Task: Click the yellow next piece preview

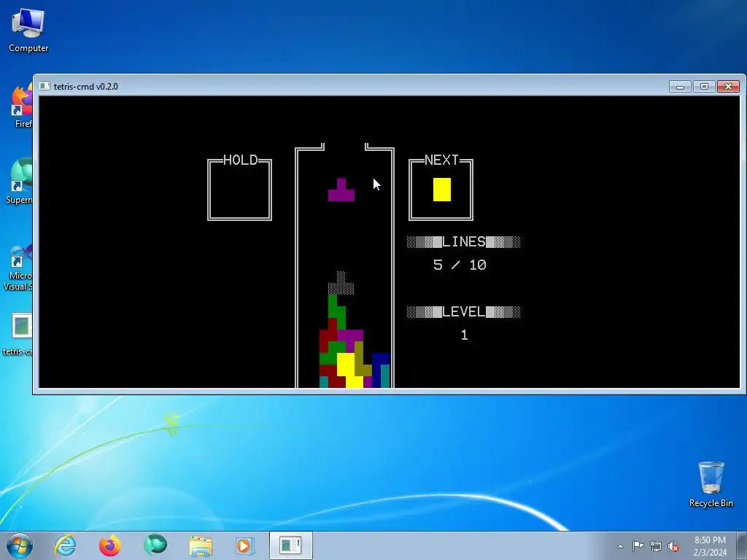Action: pos(441,190)
